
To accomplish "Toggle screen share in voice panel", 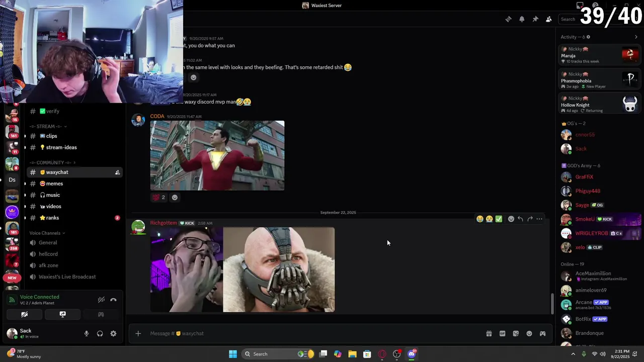I will [62, 314].
